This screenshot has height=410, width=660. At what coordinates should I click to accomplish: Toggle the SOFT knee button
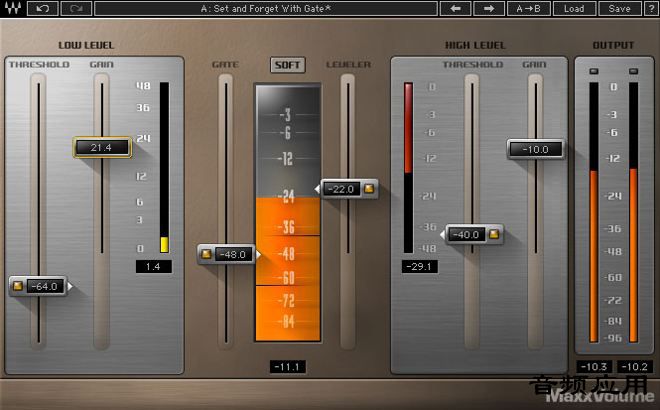(x=287, y=65)
